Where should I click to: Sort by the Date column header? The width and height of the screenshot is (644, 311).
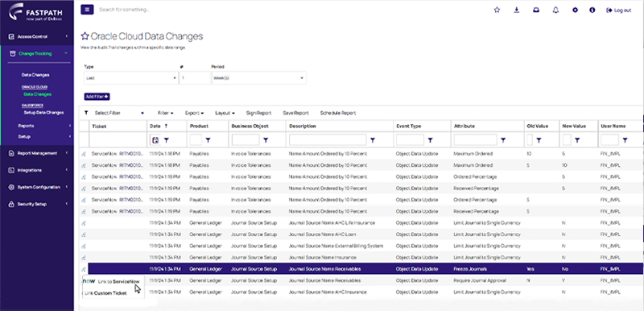point(167,126)
